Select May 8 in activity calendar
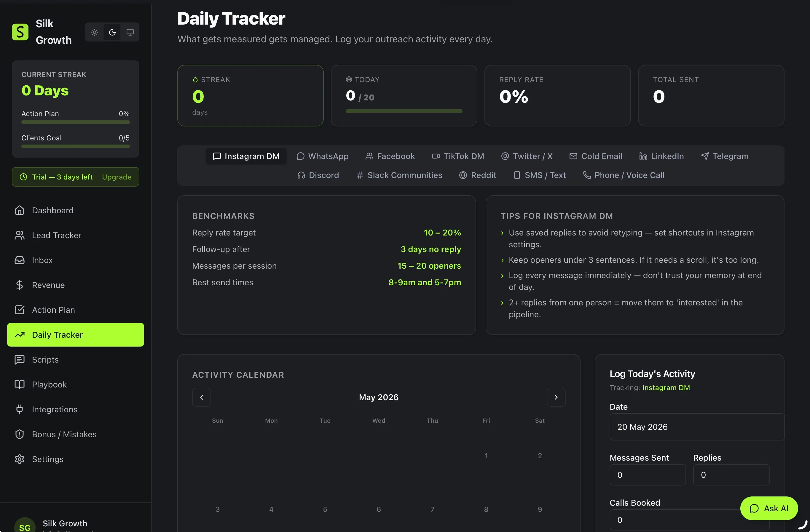The height and width of the screenshot is (532, 810). coord(486,509)
